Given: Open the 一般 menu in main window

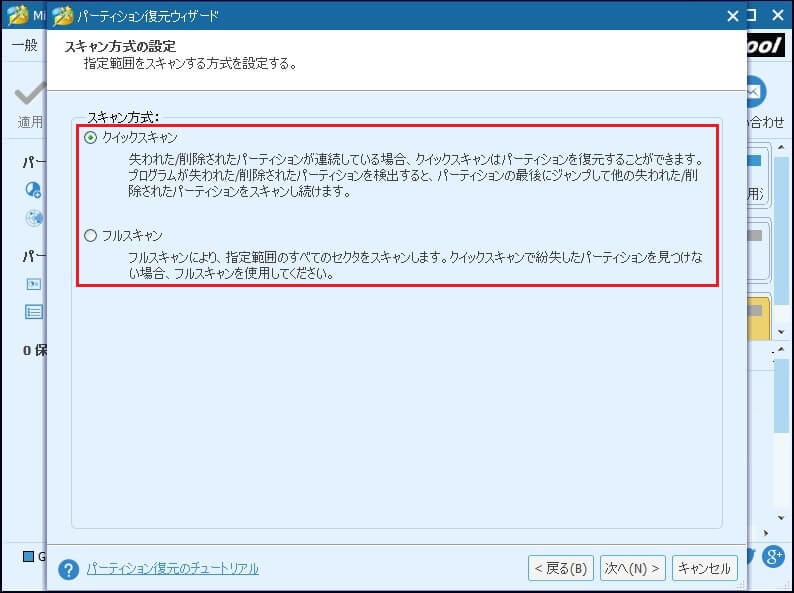Looking at the screenshot, I should (24, 45).
